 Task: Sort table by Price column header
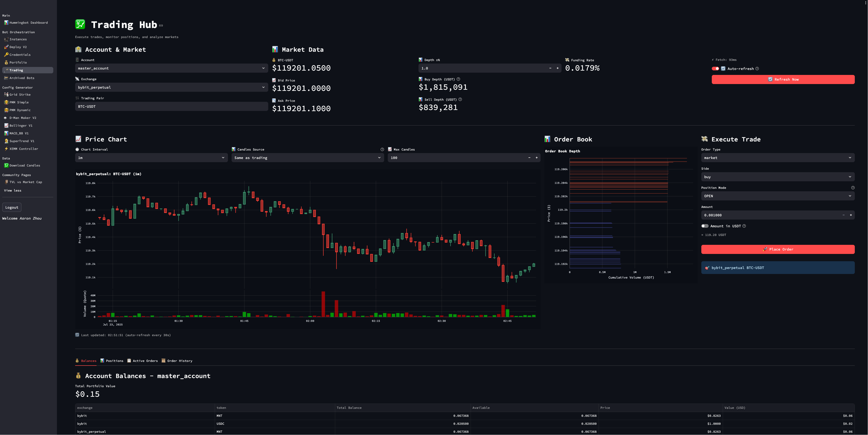(x=660, y=408)
